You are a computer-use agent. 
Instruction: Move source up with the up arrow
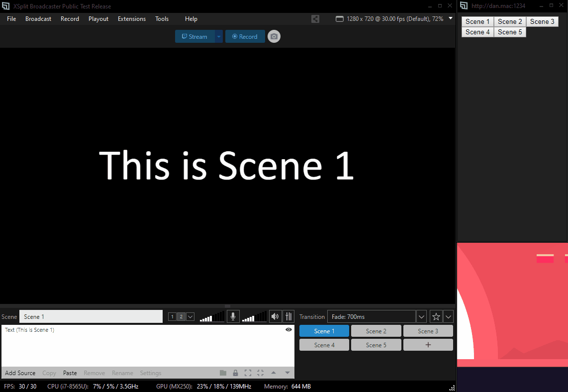point(274,373)
